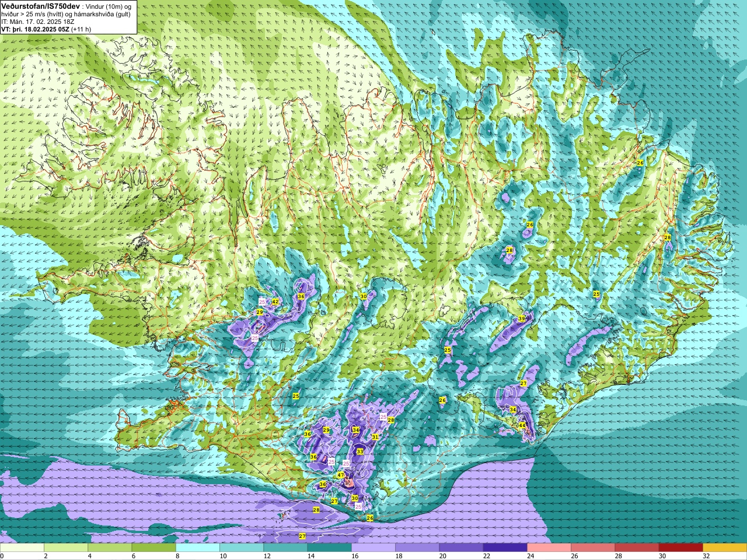Click the 24–26 m/s light pink legend swatch
Viewport: 747px width, 560px height.
[549, 548]
